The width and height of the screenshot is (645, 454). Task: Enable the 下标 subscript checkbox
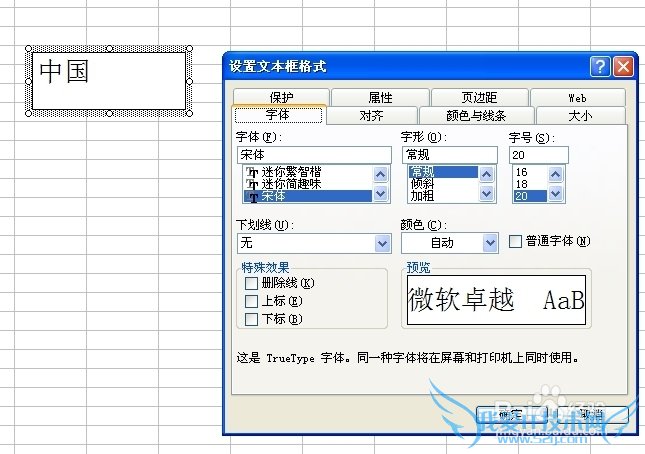coord(251,320)
